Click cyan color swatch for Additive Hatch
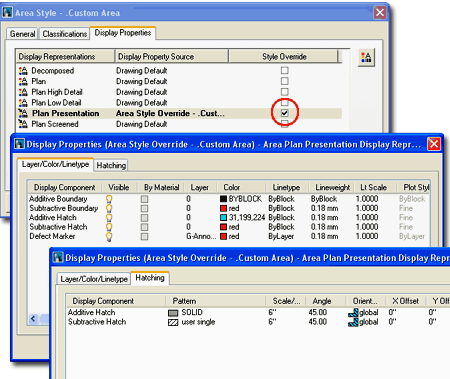The height and width of the screenshot is (379, 450). tap(223, 218)
